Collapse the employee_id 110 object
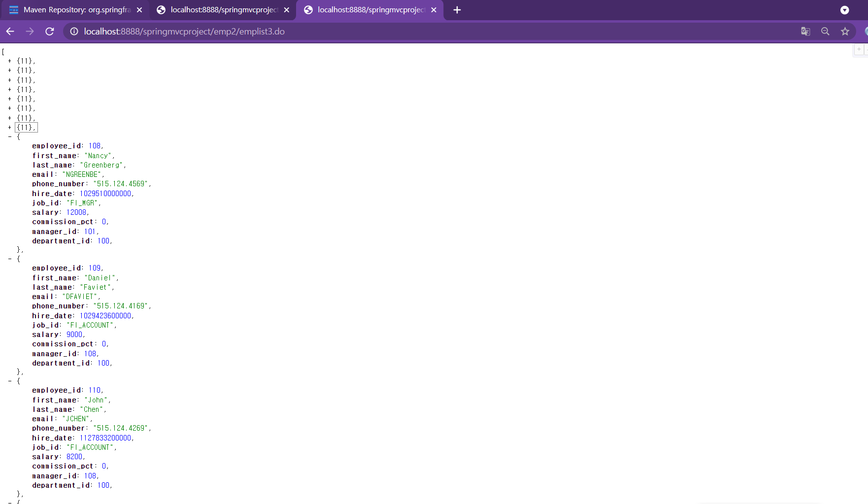This screenshot has width=868, height=504. tap(9, 381)
